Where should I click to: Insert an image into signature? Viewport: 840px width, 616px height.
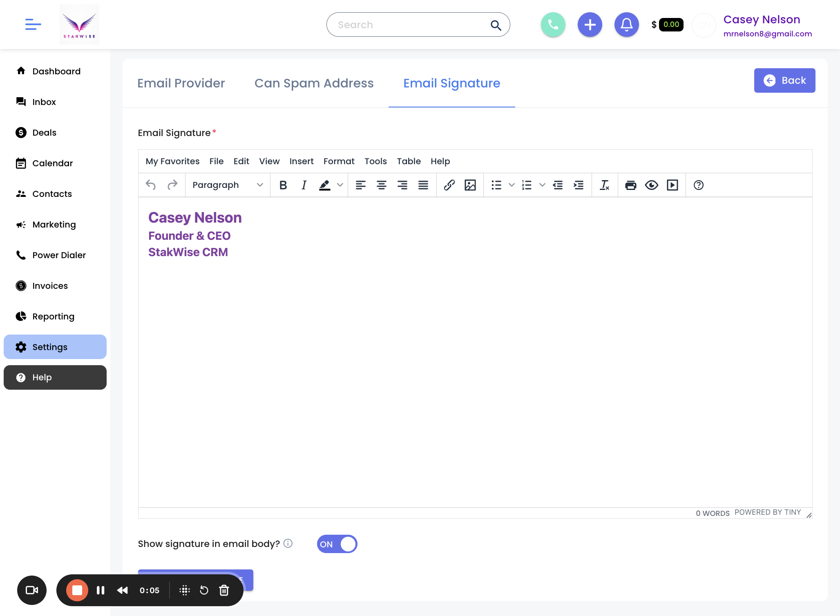pyautogui.click(x=470, y=185)
